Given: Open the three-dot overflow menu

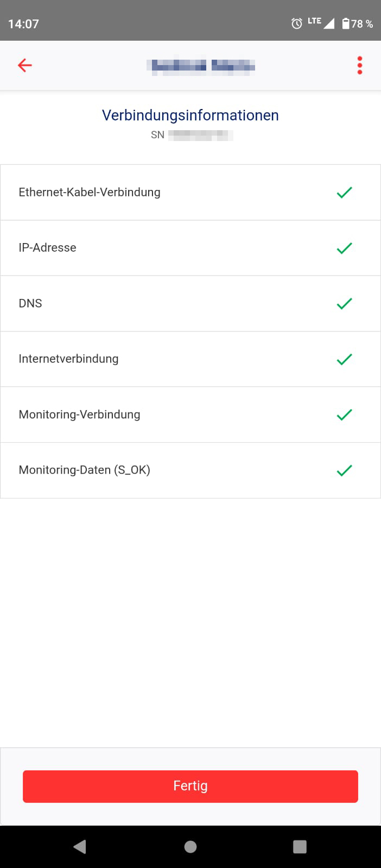Looking at the screenshot, I should 359,66.
